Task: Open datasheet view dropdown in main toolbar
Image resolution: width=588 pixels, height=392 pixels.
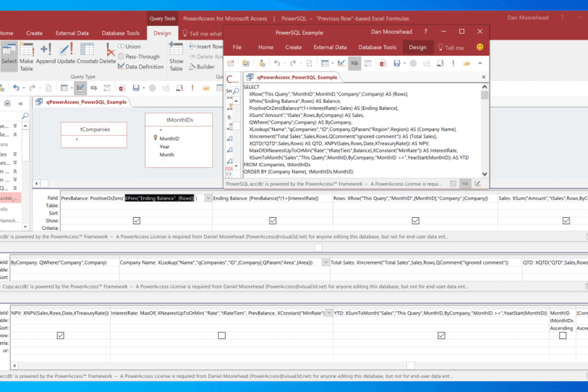Action: tap(72, 88)
